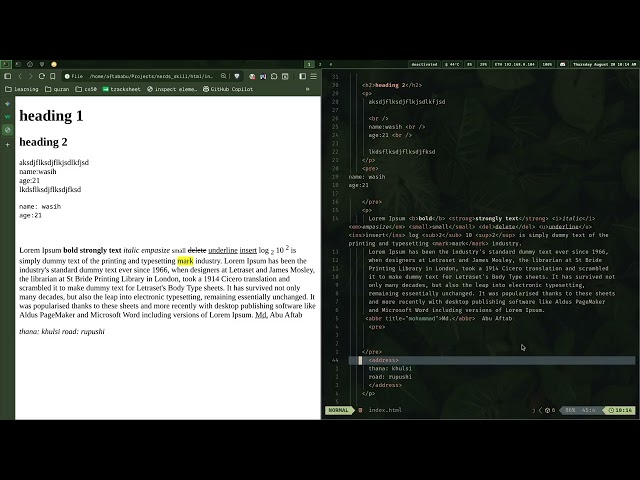
Task: Click the Md. abbreviation on the page
Action: 261,315
